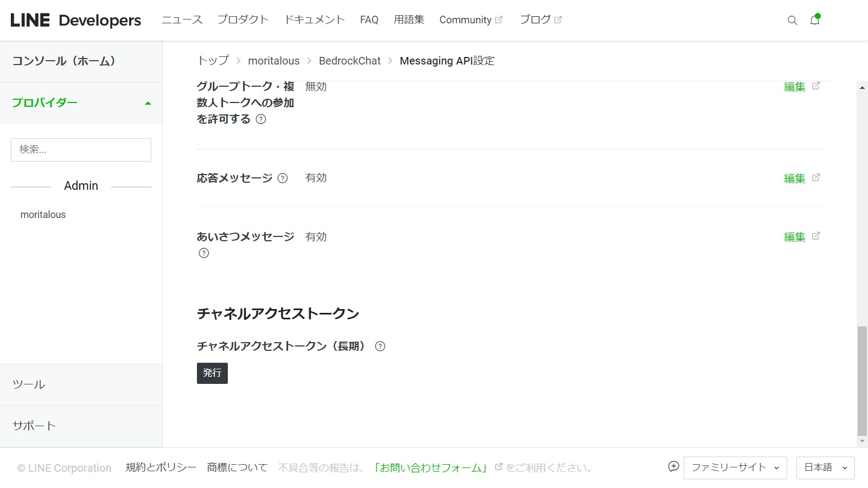Click 編集 link for あいさつメッセージ
Image resolution: width=868 pixels, height=488 pixels.
(x=795, y=237)
